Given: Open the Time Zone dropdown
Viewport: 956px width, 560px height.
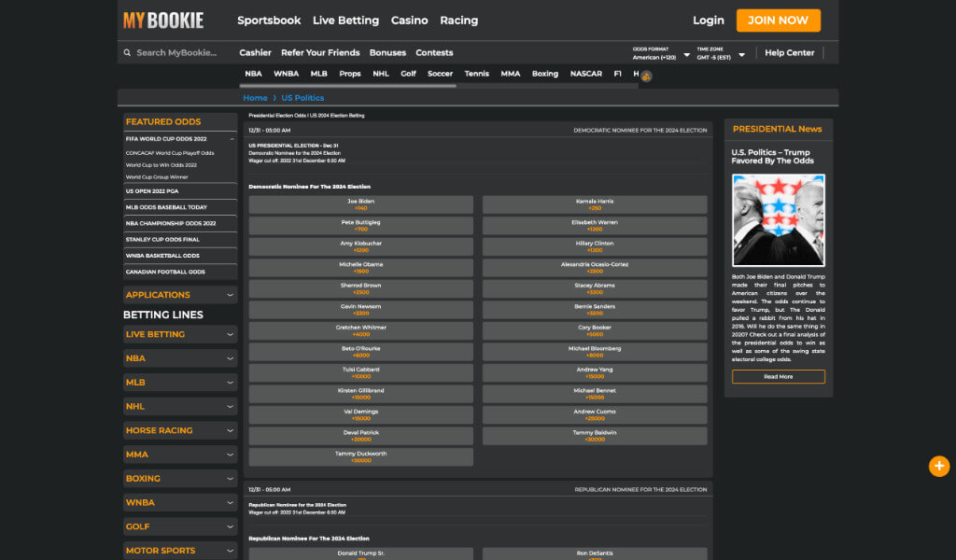Looking at the screenshot, I should point(722,53).
